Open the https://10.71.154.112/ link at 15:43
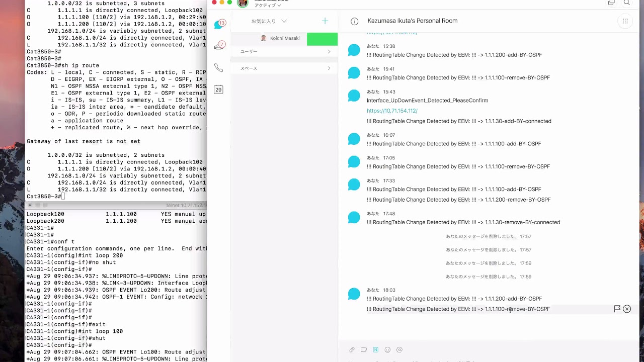 (392, 111)
